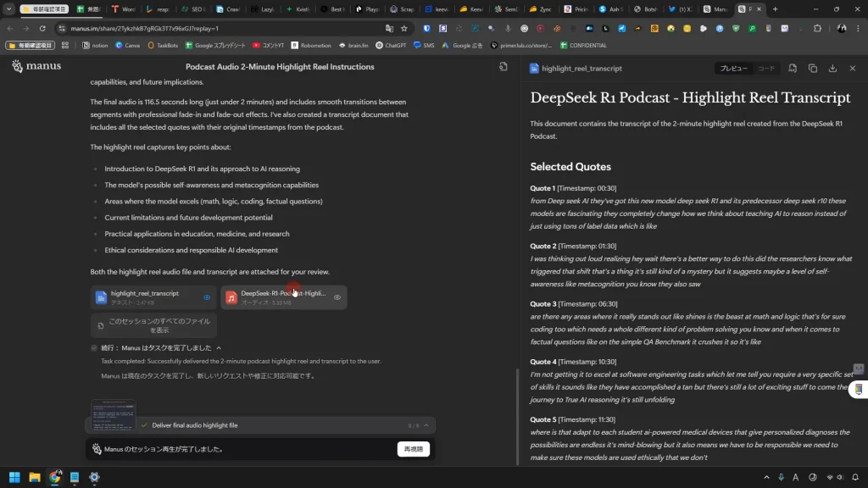Viewport: 868px width, 488px height.
Task: Open the tab search dropdown
Action: pos(8,8)
